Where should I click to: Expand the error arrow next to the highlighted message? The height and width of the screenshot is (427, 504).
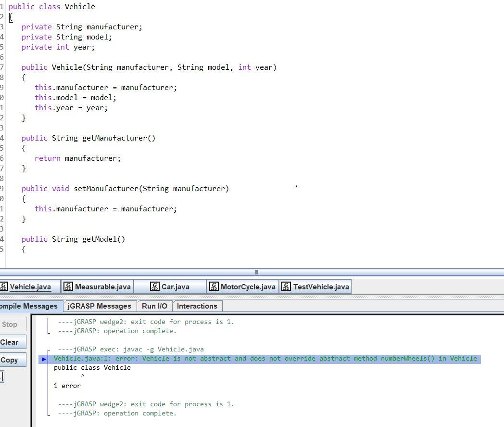(x=44, y=359)
